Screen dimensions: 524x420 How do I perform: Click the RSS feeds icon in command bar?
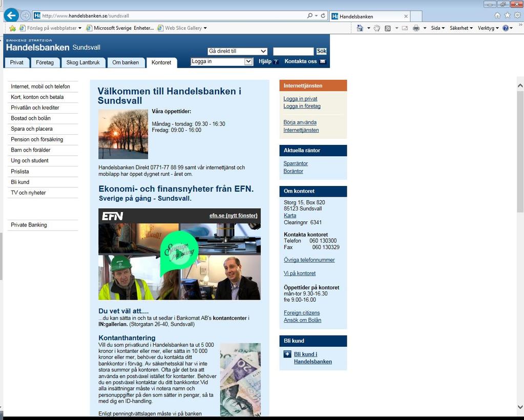point(388,28)
